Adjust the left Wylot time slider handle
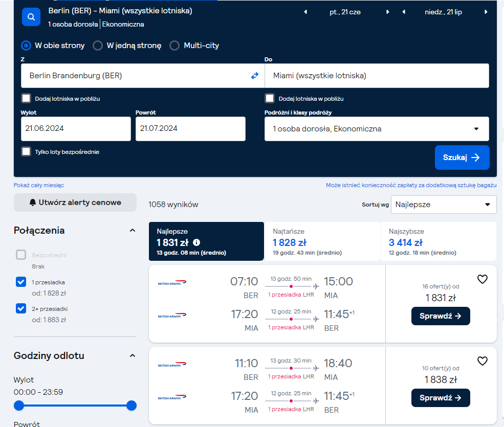The height and width of the screenshot is (427, 504). (x=19, y=406)
